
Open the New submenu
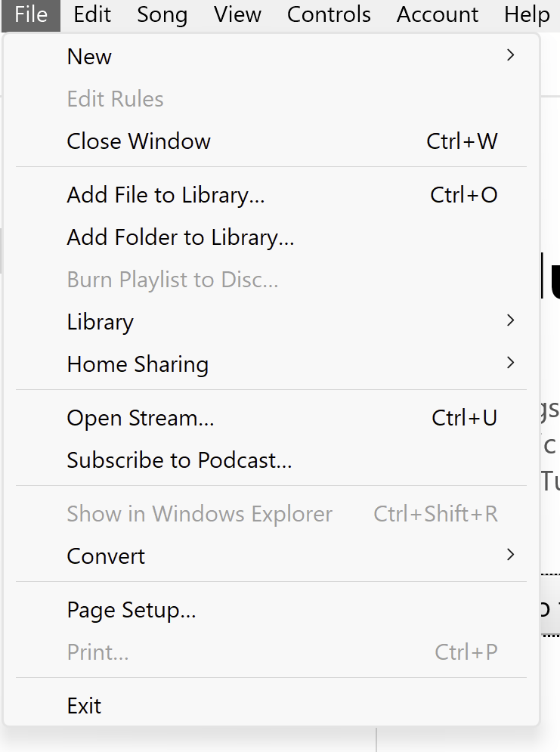(89, 57)
